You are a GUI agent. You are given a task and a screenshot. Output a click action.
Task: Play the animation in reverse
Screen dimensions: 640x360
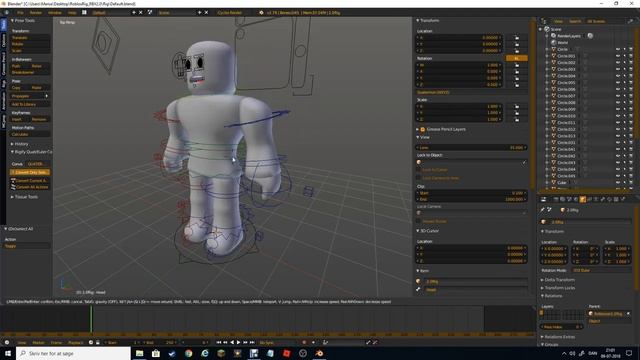pyautogui.click(x=232, y=342)
